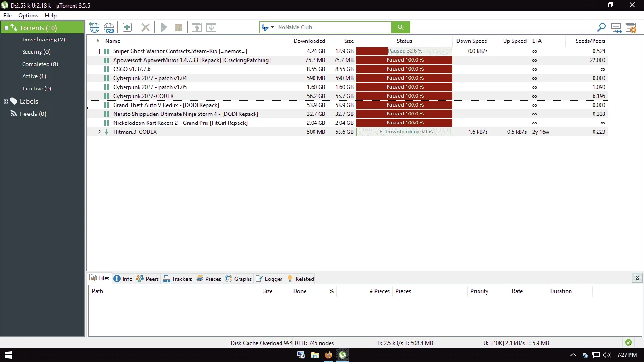Click the DHT: 745 nodes status entry
The height and width of the screenshot is (362, 644).
coord(314,343)
